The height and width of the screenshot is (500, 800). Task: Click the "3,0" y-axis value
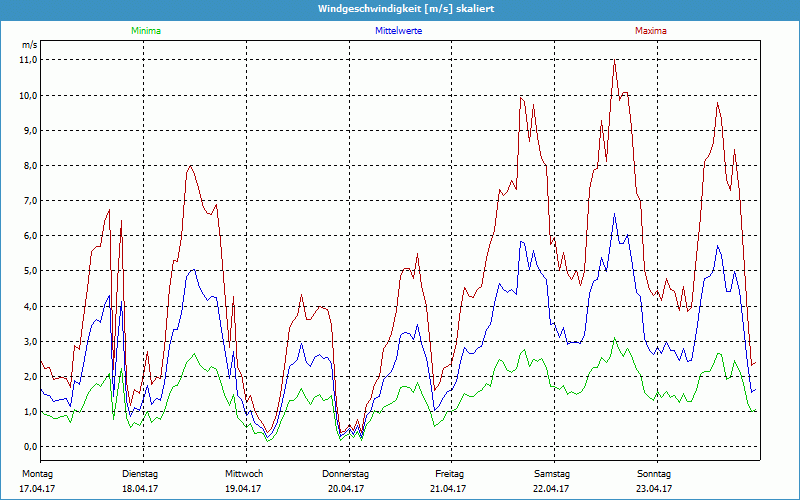(x=31, y=341)
